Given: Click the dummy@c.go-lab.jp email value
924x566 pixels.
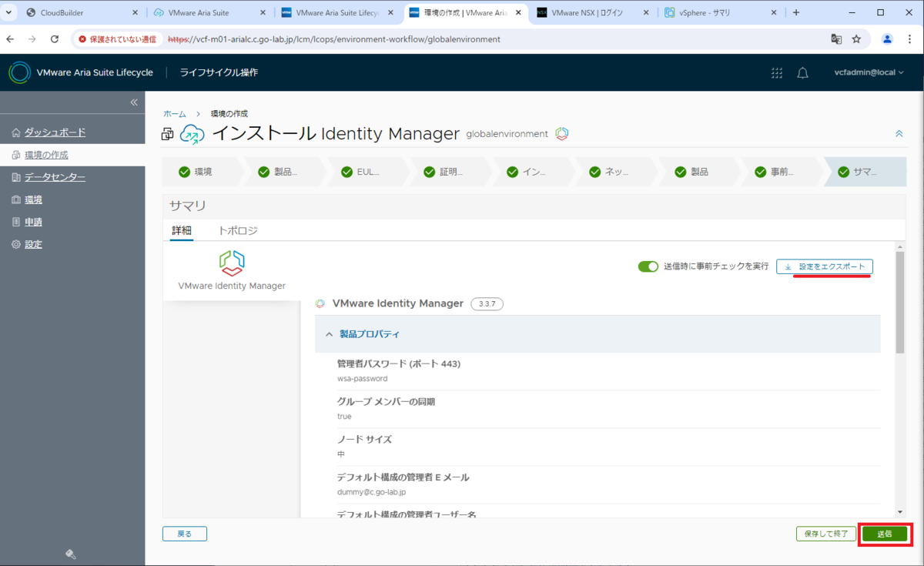Looking at the screenshot, I should (x=371, y=491).
